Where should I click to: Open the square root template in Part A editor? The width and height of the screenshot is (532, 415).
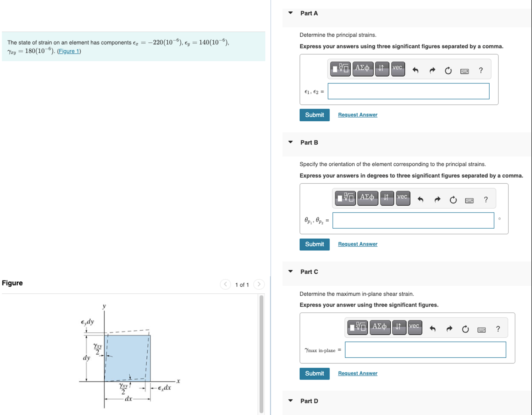tap(340, 69)
